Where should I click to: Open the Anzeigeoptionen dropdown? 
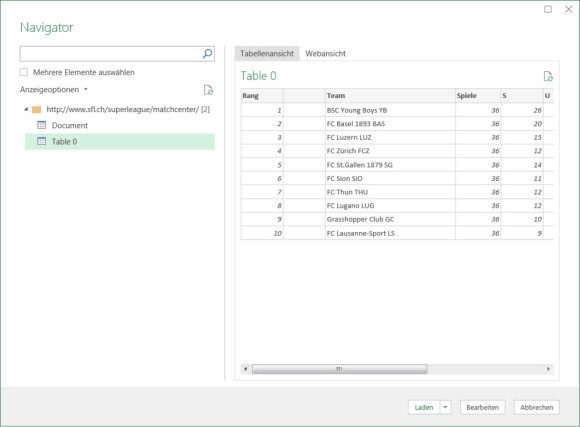[54, 90]
